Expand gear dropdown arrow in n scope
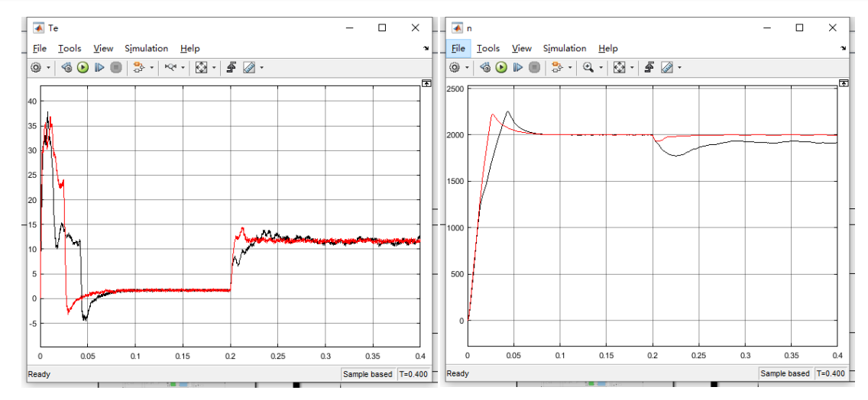 pos(467,68)
